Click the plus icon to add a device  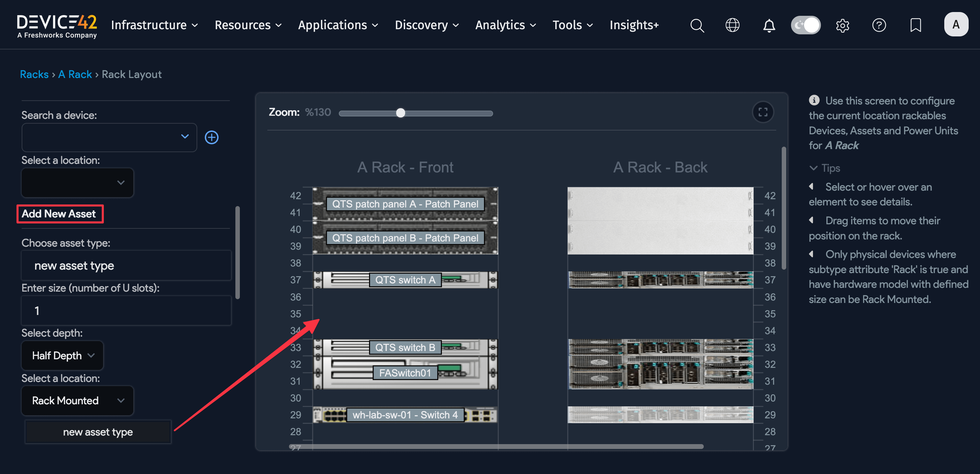[212, 137]
